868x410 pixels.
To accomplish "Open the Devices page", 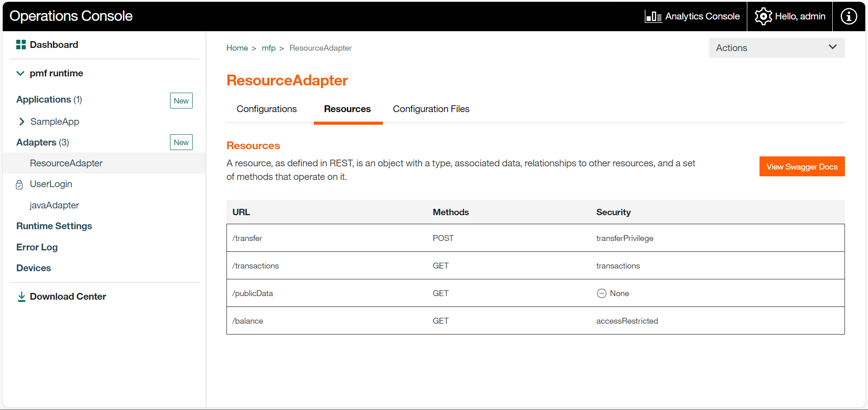I will [33, 268].
